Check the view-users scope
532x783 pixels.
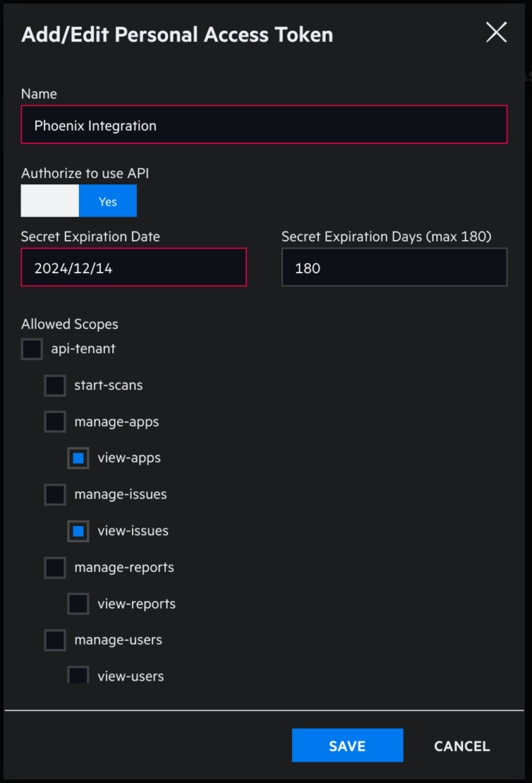coord(79,675)
